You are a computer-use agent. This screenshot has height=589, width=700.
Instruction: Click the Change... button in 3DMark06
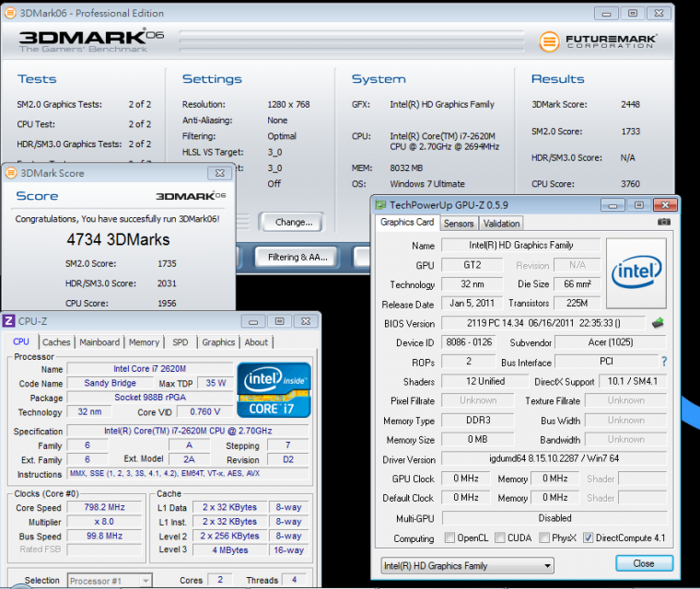293,222
